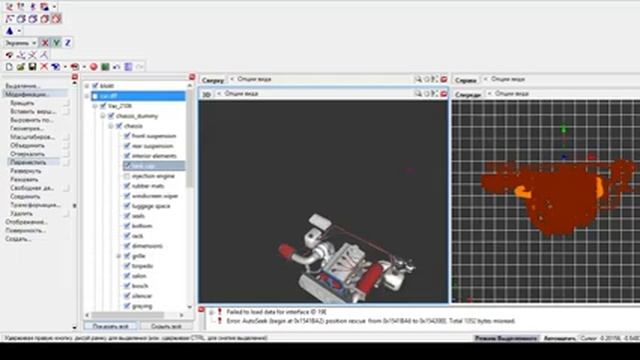Open the dropdown arrow after the import icon
The height and width of the screenshot is (360, 640).
tap(65, 67)
